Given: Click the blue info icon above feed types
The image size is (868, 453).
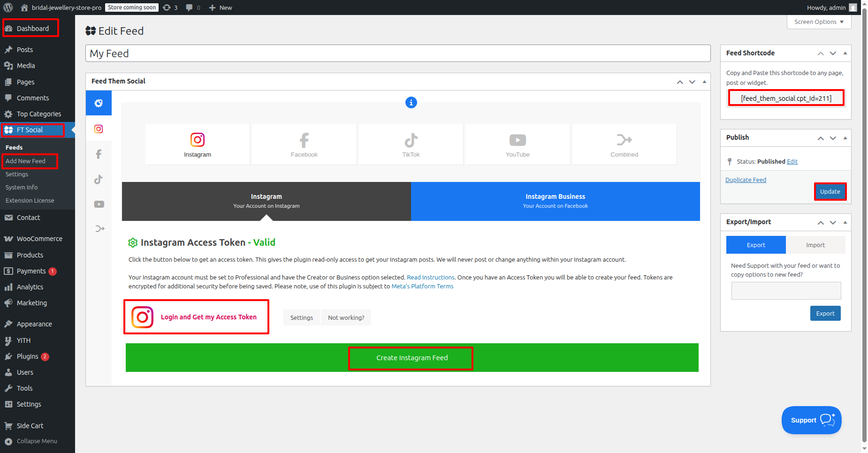Looking at the screenshot, I should click(411, 102).
